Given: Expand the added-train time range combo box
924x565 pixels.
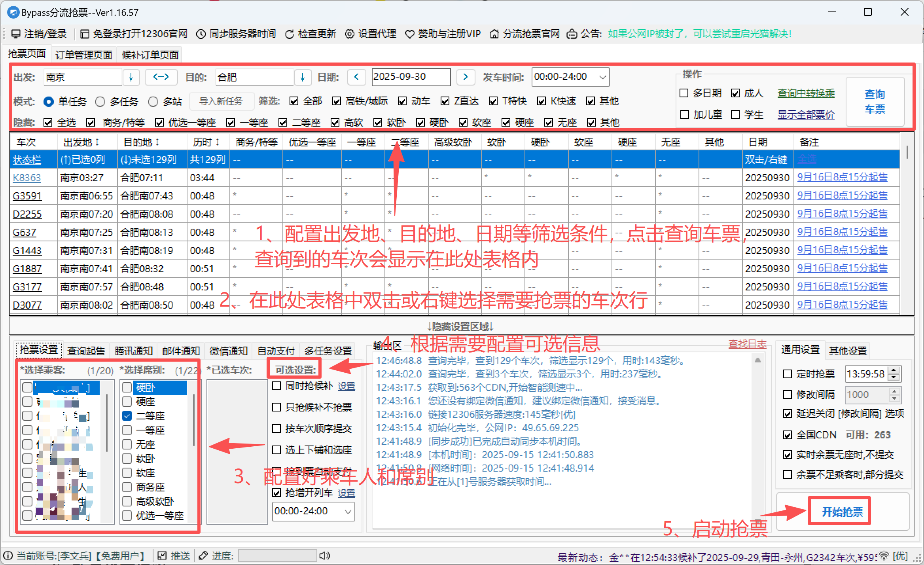Looking at the screenshot, I should [x=348, y=511].
